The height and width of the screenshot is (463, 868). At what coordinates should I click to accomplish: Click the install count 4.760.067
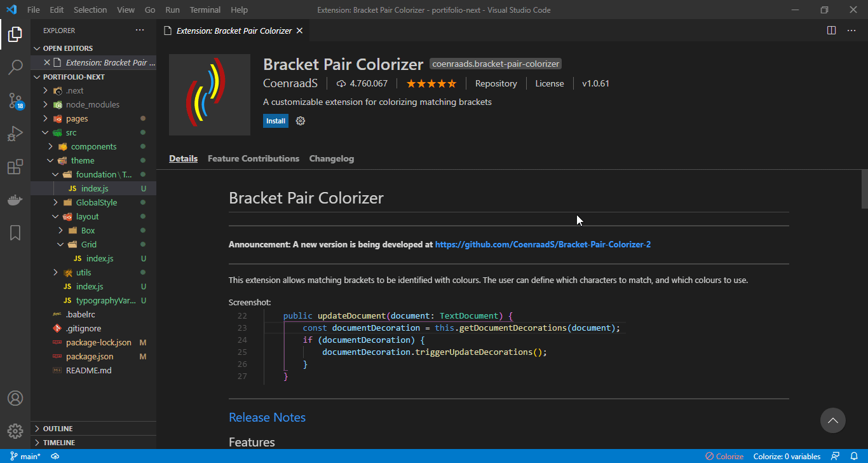[x=362, y=83]
